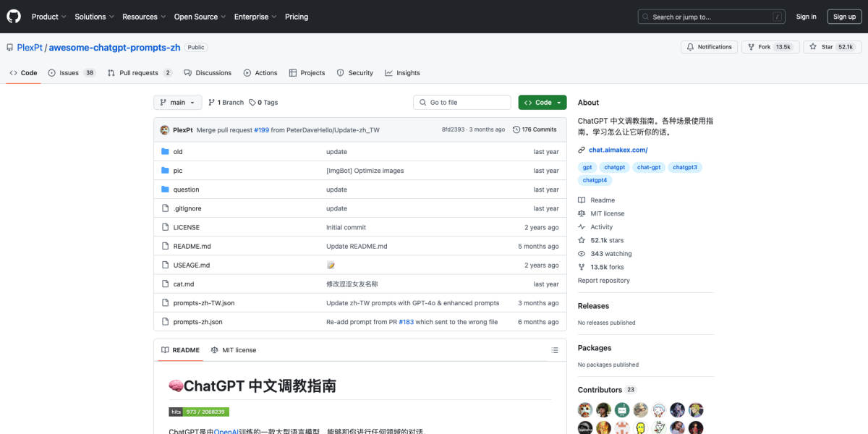
Task: Click the Sign up button
Action: point(844,16)
